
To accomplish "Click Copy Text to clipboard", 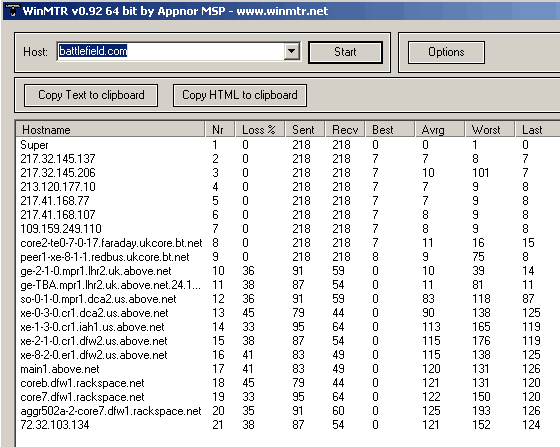I will [91, 95].
